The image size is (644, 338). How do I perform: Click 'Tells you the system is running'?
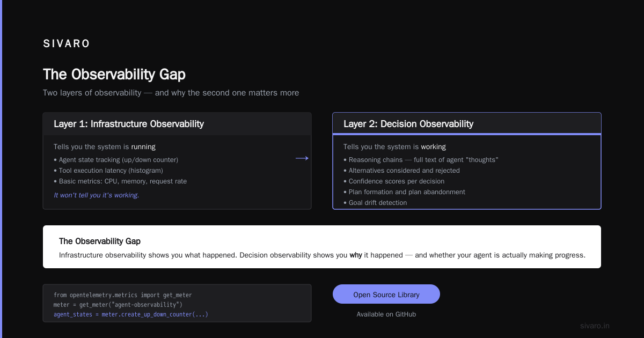coord(105,146)
